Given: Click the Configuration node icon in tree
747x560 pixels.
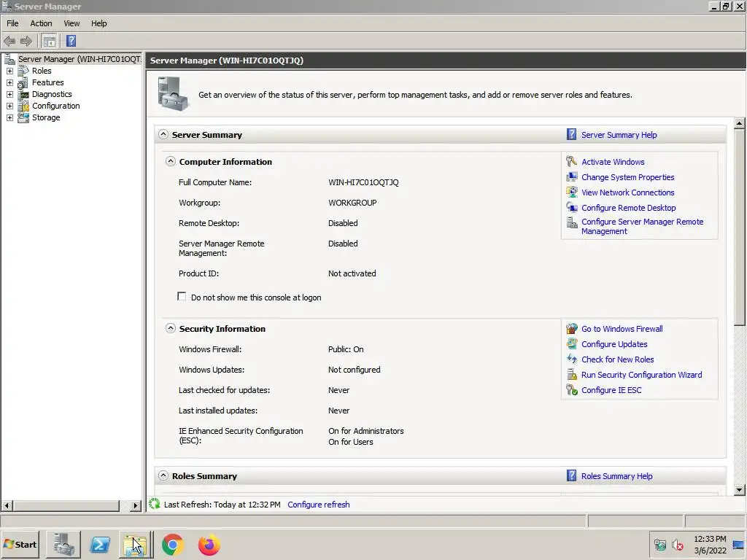Looking at the screenshot, I should click(x=23, y=106).
